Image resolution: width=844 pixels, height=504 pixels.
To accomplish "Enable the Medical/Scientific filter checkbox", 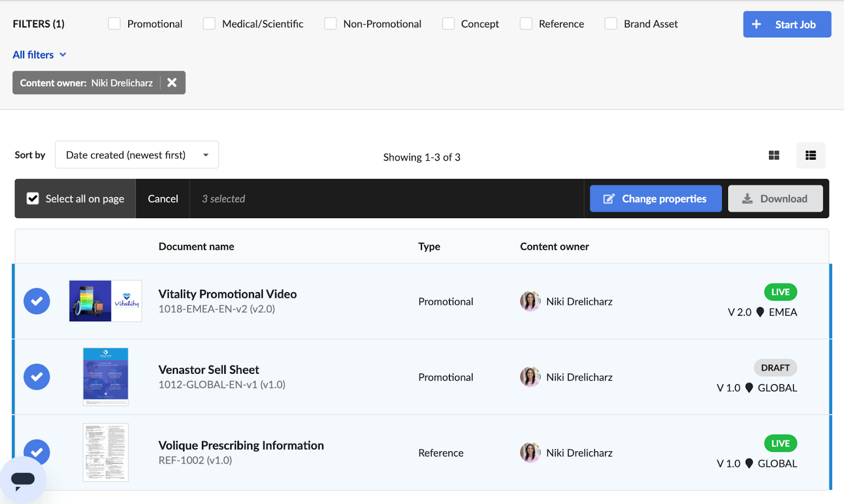I will (x=209, y=24).
